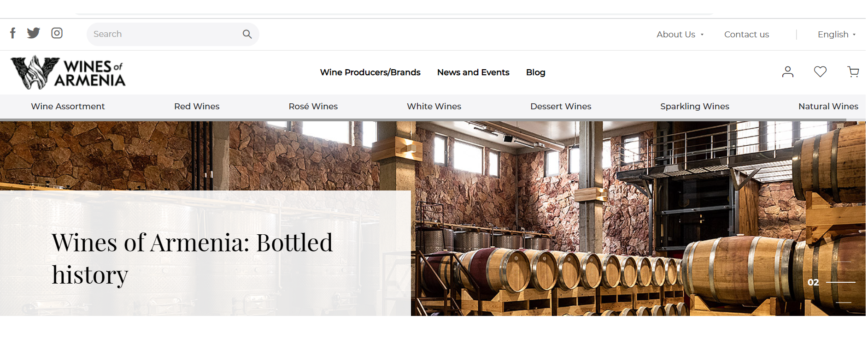Open the wishlist heart icon
Image resolution: width=868 pixels, height=339 pixels.
click(x=820, y=71)
